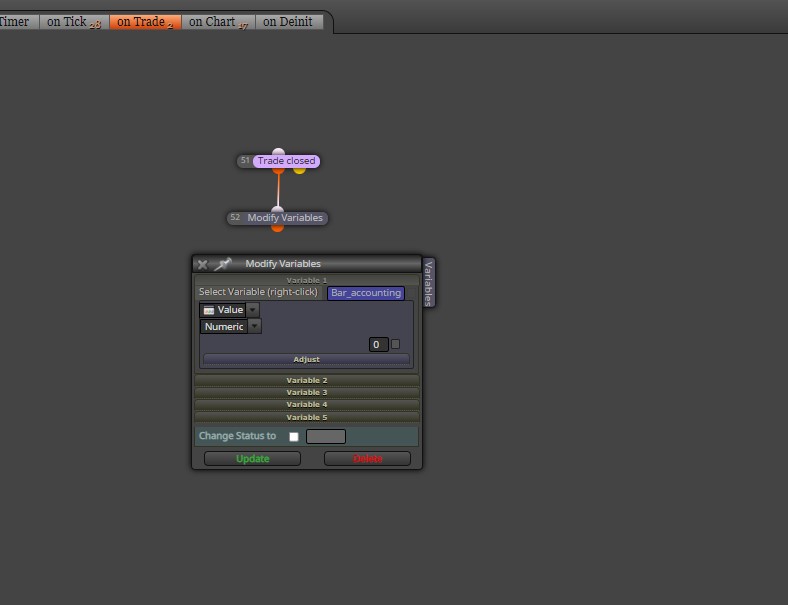Switch to the Timer tab
This screenshot has height=605, width=788.
18,22
